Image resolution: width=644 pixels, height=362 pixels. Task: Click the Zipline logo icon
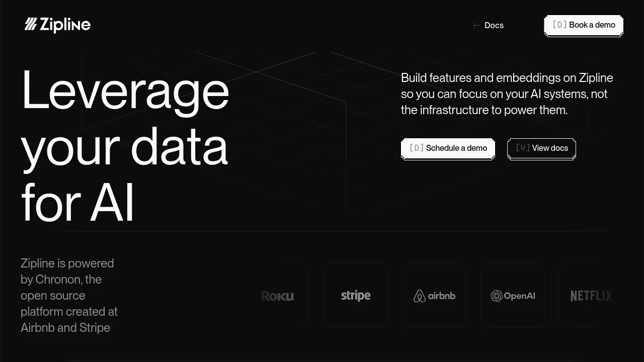click(x=31, y=25)
